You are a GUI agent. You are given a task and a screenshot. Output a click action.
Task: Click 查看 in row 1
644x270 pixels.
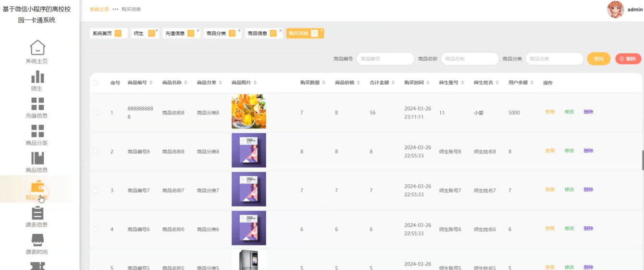click(550, 112)
